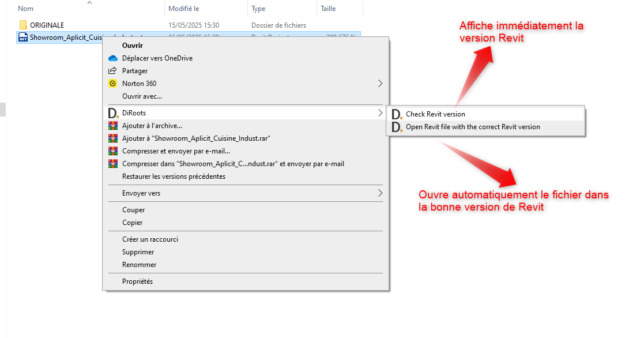This screenshot has height=338, width=644.
Task: Click the WinRAR icon beside "Ajouter à l'archive..."
Action: [x=113, y=125]
